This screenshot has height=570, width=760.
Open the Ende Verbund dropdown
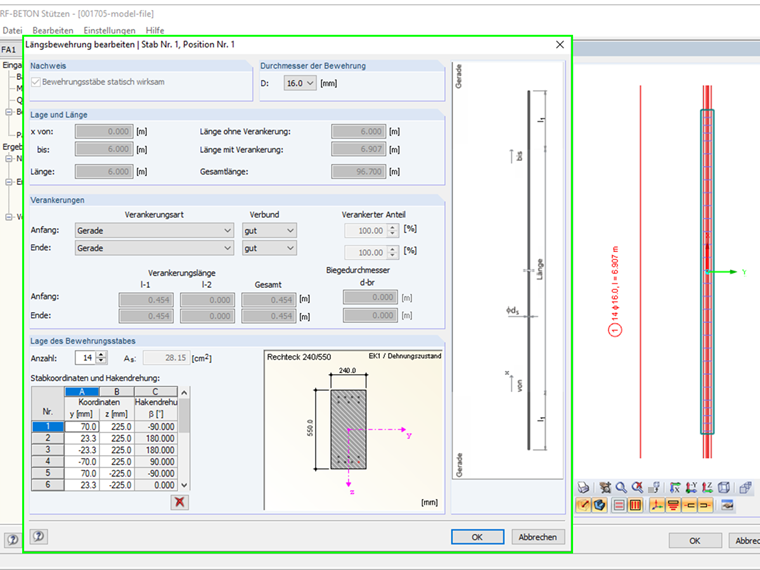coord(269,248)
